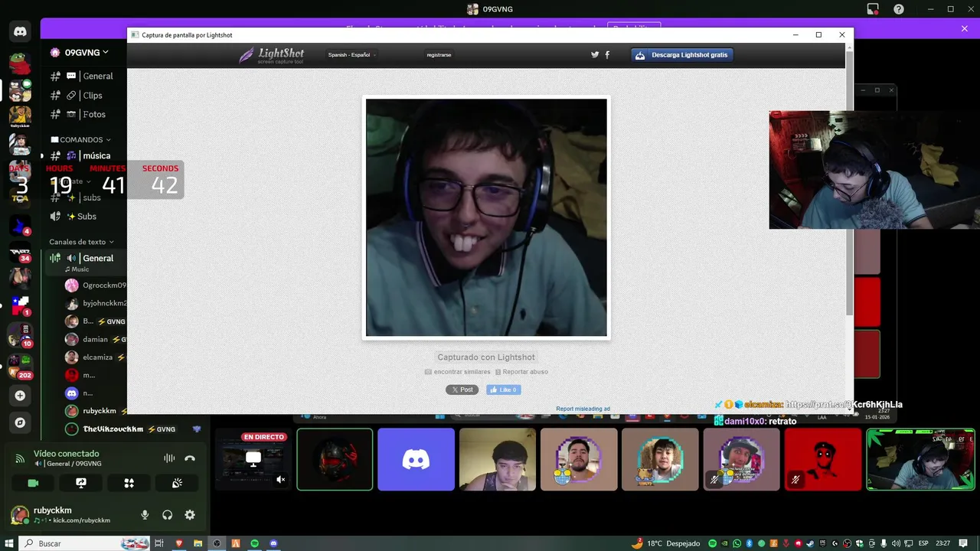Image resolution: width=980 pixels, height=551 pixels.
Task: Open Discord activities launcher icon
Action: click(129, 483)
